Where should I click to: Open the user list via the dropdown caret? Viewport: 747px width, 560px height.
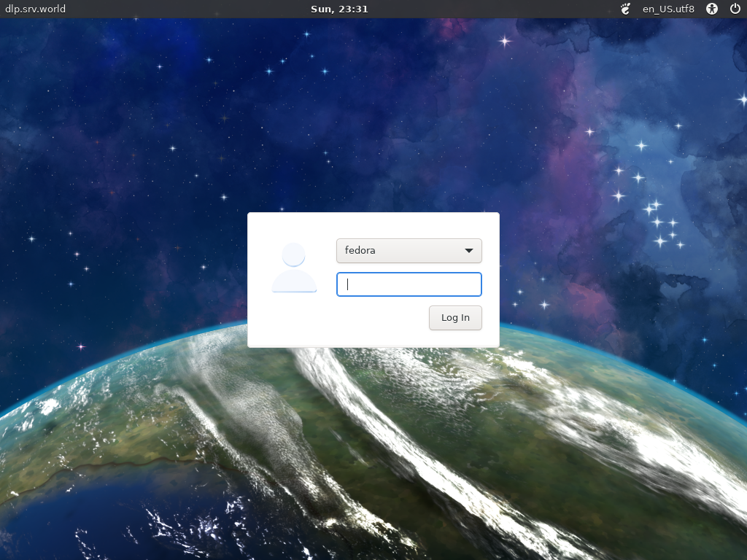pos(471,250)
